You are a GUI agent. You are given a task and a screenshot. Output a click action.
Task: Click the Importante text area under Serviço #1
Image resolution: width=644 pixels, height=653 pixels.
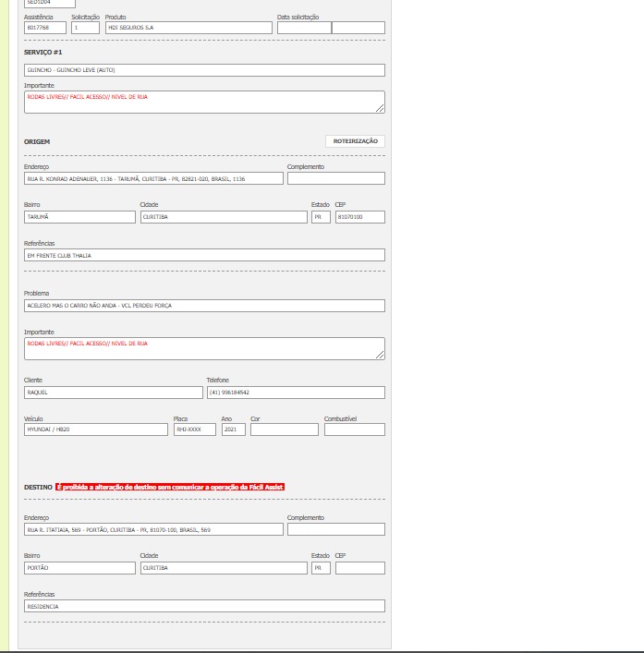pyautogui.click(x=204, y=102)
